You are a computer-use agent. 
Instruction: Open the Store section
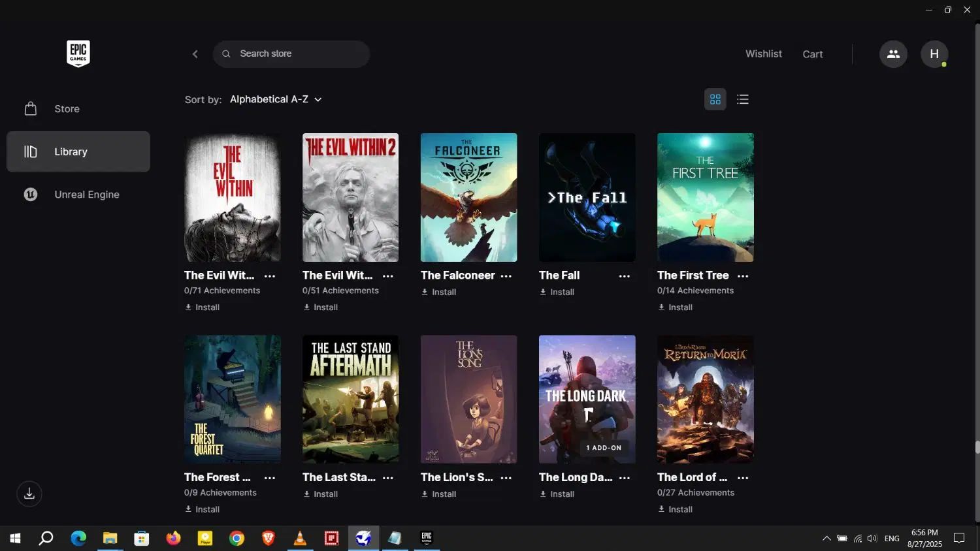click(x=78, y=109)
